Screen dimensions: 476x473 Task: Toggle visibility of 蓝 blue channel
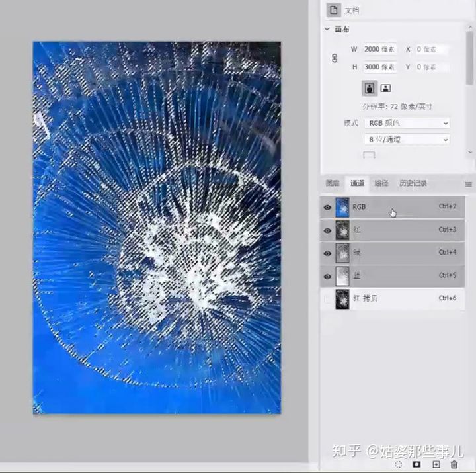[327, 276]
